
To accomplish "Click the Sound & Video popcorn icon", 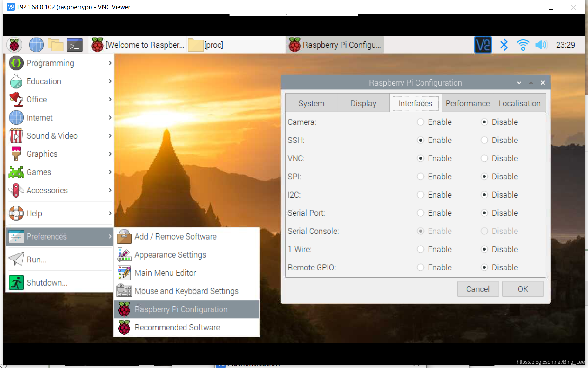I will coord(16,135).
